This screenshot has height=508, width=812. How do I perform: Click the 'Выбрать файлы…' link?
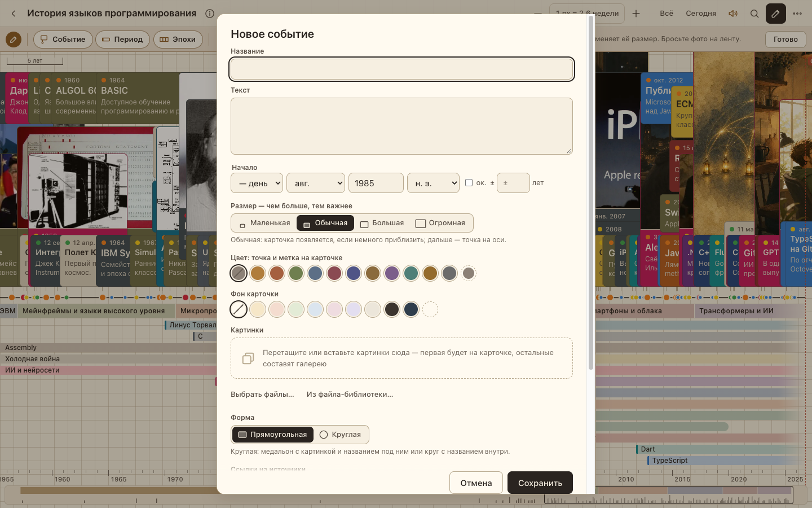tap(262, 395)
